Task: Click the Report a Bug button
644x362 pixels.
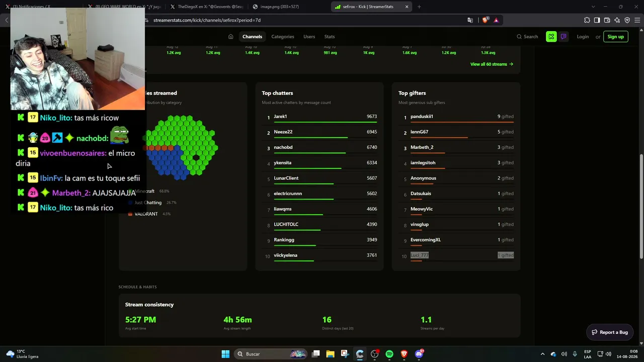Action: pyautogui.click(x=610, y=332)
